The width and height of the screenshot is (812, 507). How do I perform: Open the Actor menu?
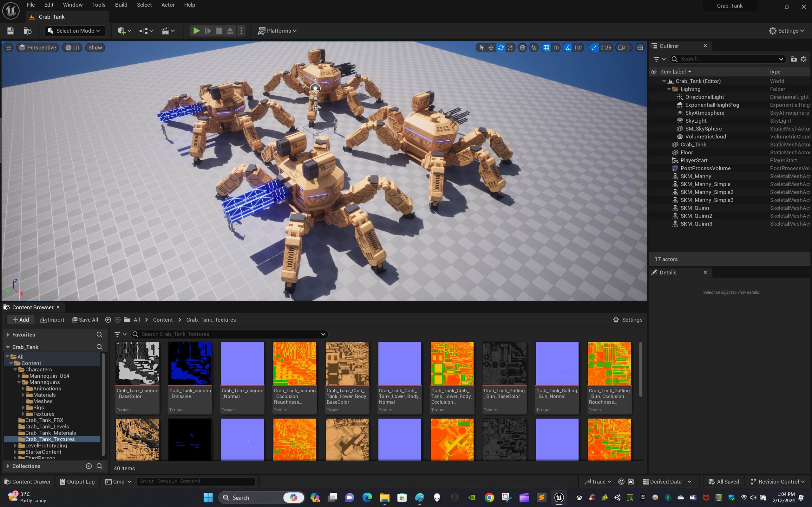(x=168, y=5)
